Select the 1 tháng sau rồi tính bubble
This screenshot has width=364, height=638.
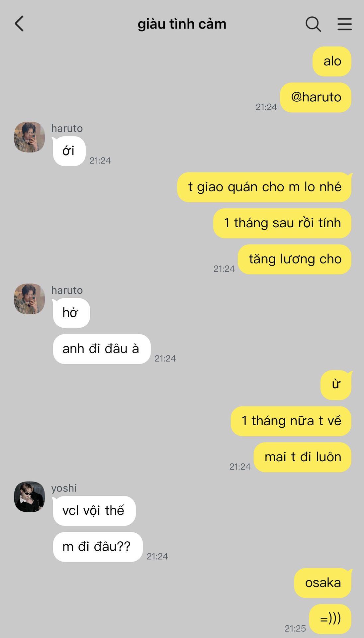click(x=282, y=223)
